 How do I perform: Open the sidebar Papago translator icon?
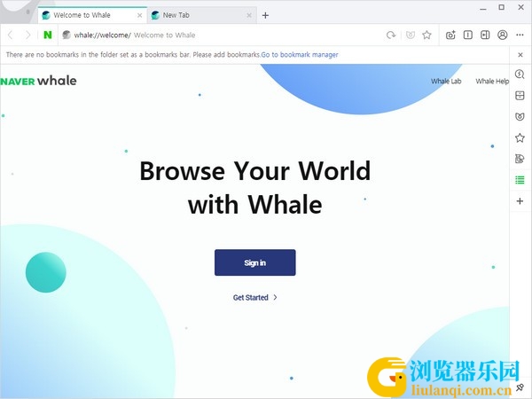[x=520, y=117]
